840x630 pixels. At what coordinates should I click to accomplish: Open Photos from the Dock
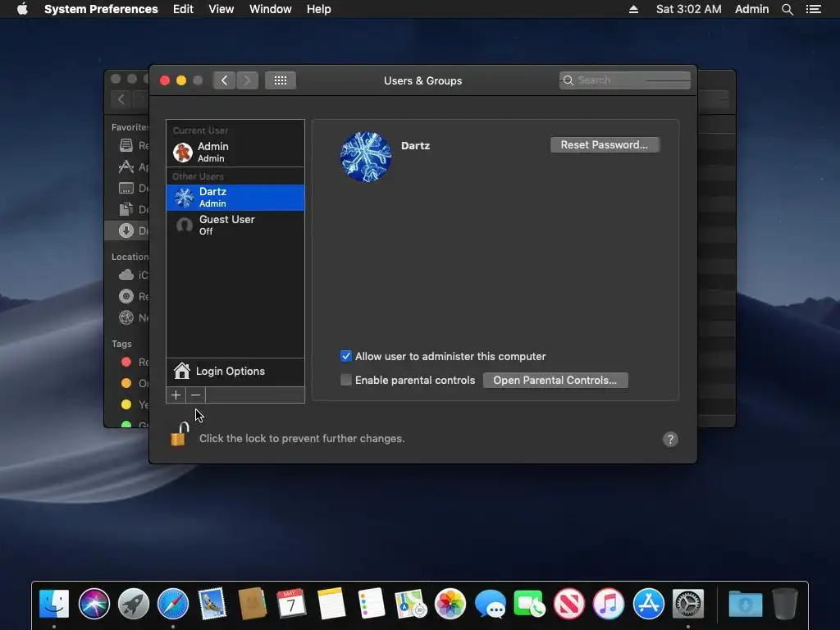click(x=450, y=603)
